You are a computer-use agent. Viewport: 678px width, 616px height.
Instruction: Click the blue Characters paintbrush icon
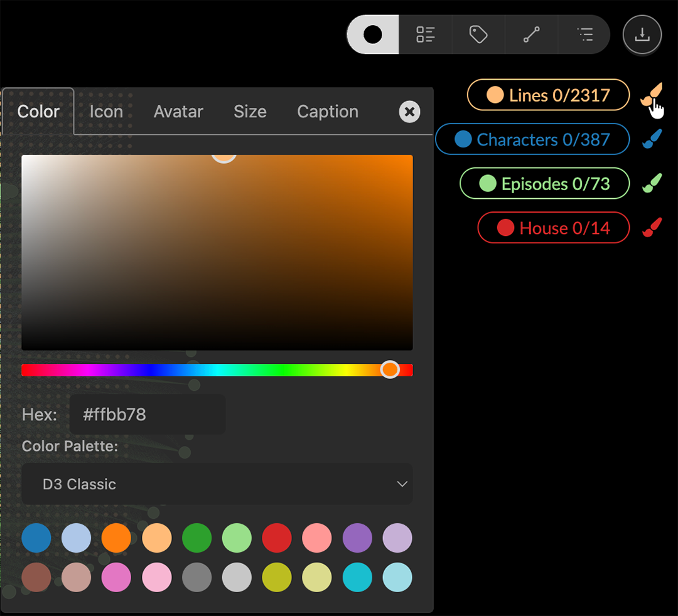(x=652, y=139)
